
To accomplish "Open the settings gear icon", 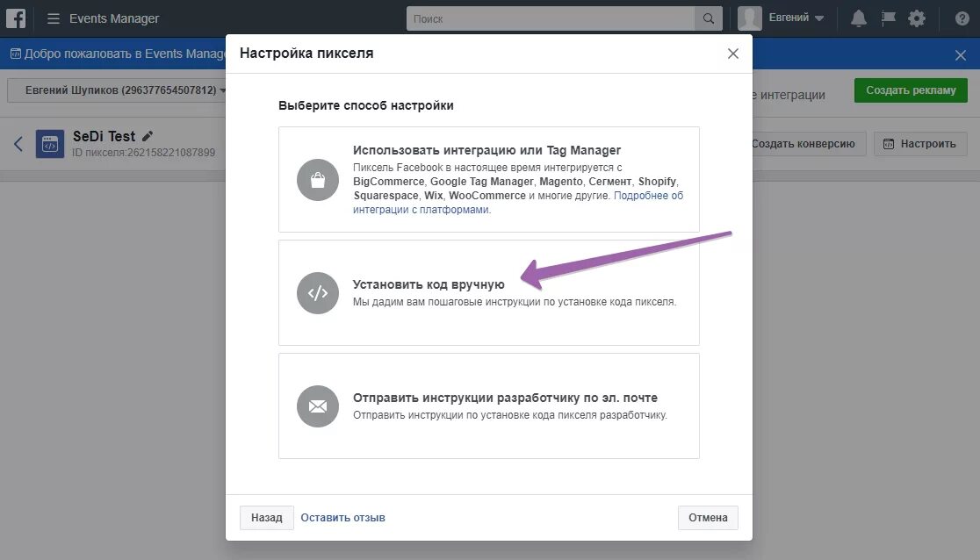I will pos(916,18).
